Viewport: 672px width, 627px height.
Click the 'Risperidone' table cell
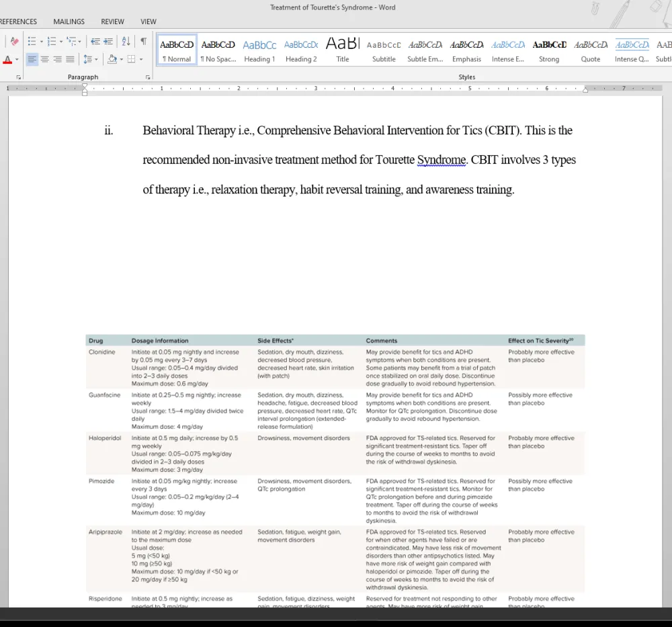click(x=106, y=599)
